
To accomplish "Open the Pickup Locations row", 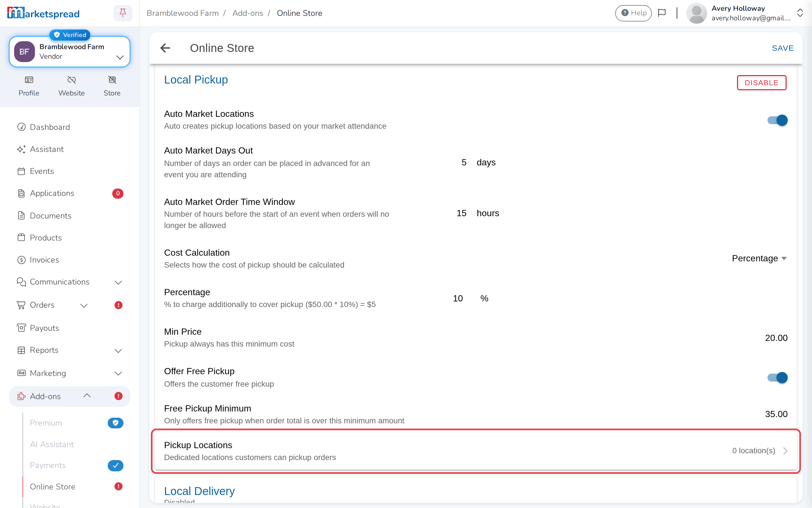I will 476,451.
